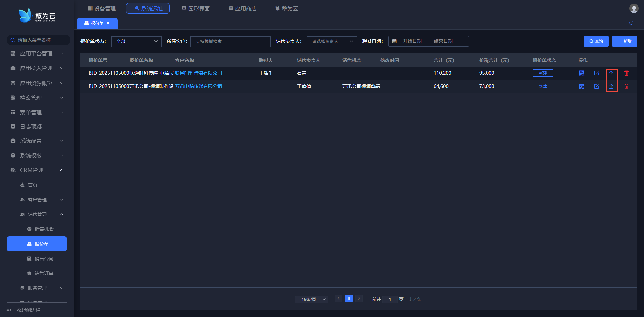Open 应用商店 top navigation tab
This screenshot has width=644, height=317.
tap(243, 8)
